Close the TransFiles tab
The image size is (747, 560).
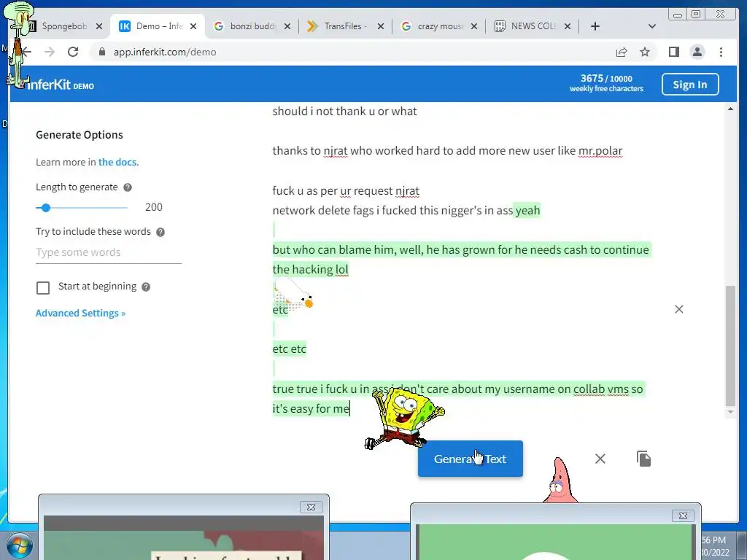click(x=381, y=26)
